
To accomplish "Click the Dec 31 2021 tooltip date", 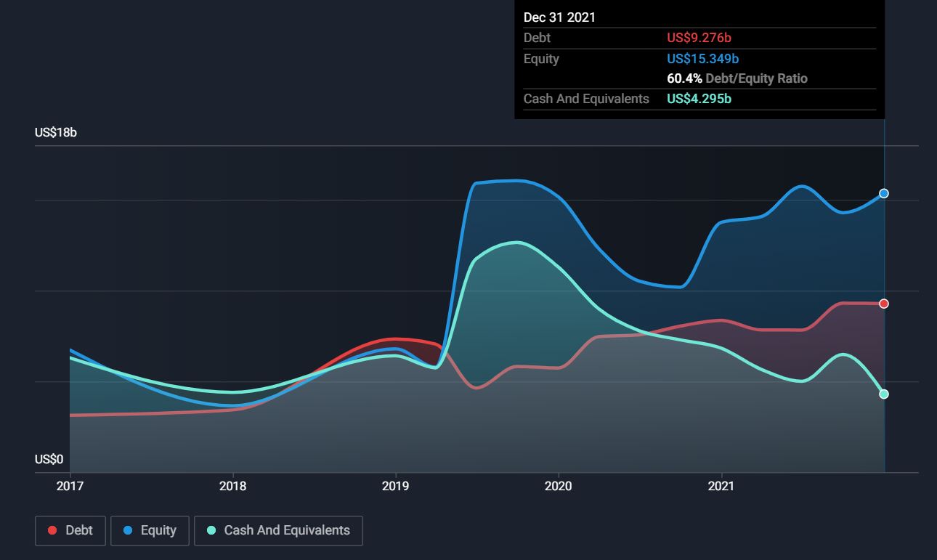I will pos(559,17).
